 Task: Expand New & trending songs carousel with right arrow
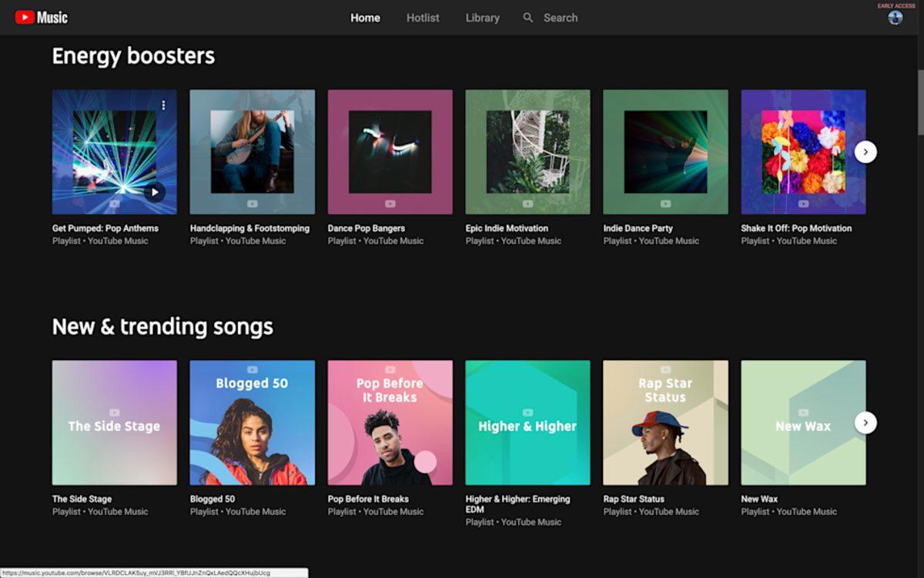pyautogui.click(x=865, y=423)
